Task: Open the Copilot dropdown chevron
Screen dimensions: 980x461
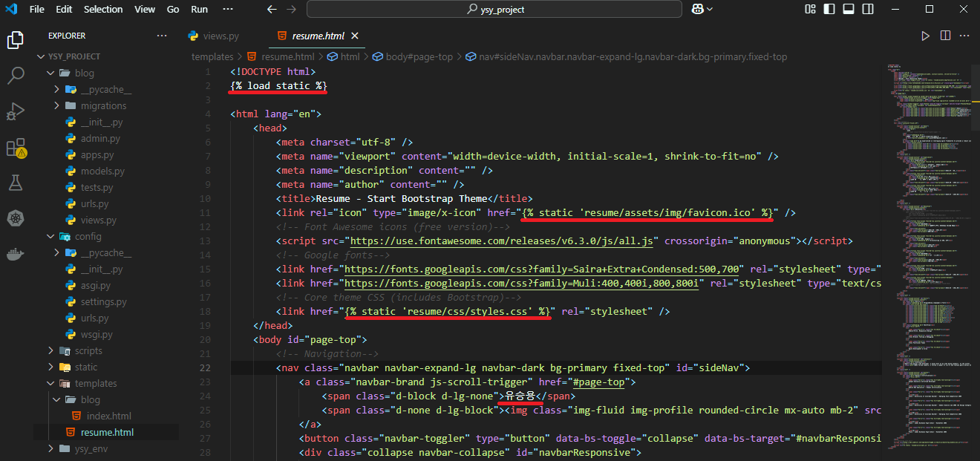Action: 710,9
